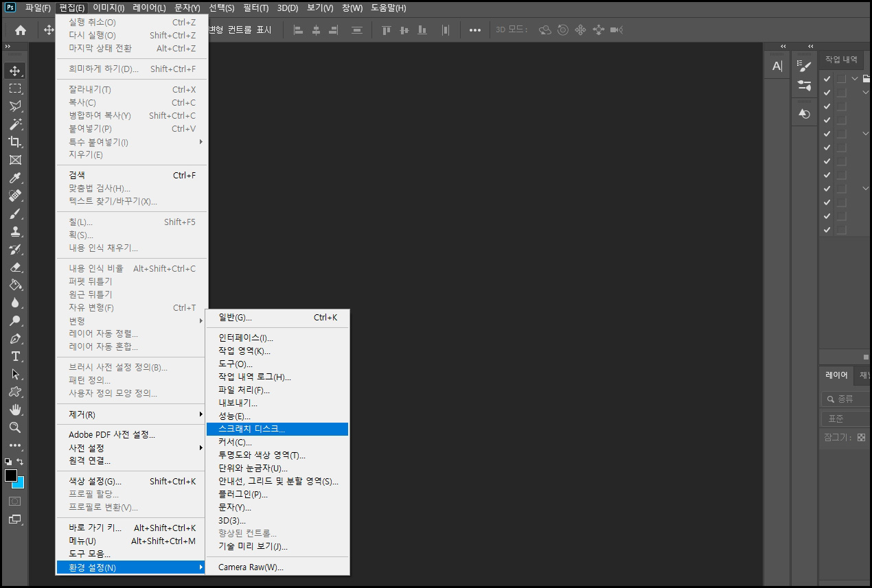Select the Crop tool
The height and width of the screenshot is (588, 872).
coord(15,142)
